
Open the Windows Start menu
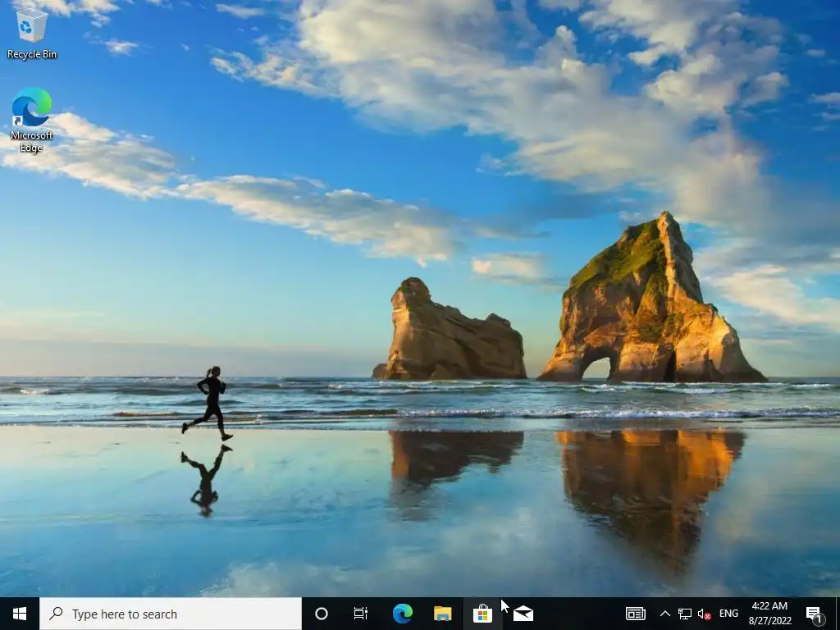[20, 614]
